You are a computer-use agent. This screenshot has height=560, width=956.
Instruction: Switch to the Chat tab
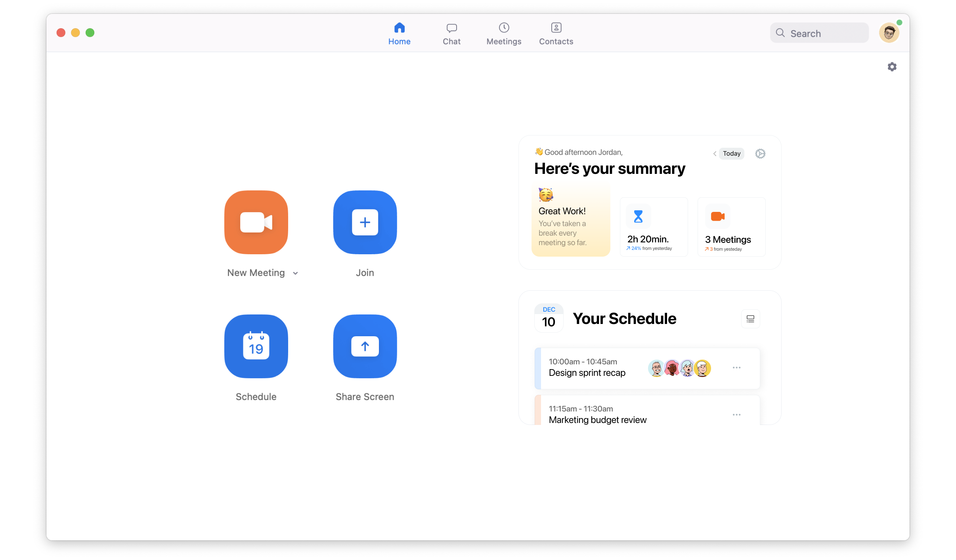coord(451,34)
